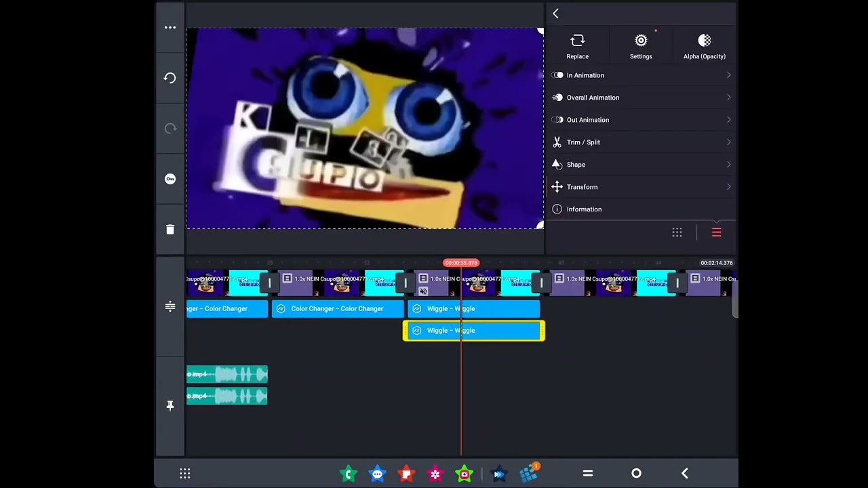
Task: Tap the Home circle navigation button
Action: click(636, 474)
